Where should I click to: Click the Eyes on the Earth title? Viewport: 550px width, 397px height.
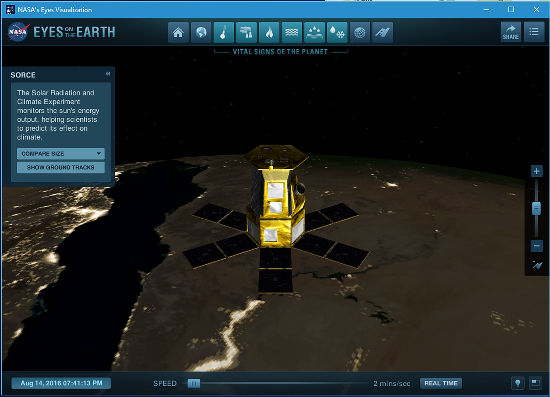pyautogui.click(x=74, y=32)
